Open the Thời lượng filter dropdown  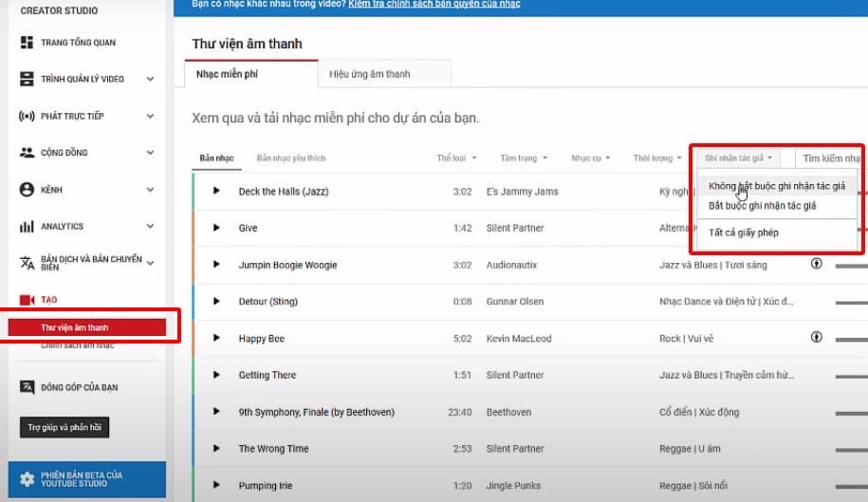(657, 158)
